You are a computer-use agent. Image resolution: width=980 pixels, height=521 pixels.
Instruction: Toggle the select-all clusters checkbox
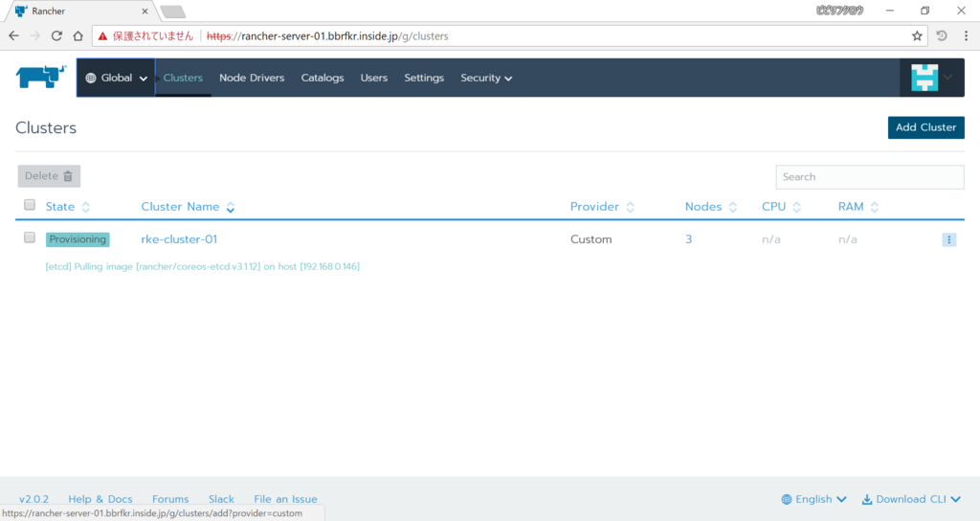click(x=30, y=205)
